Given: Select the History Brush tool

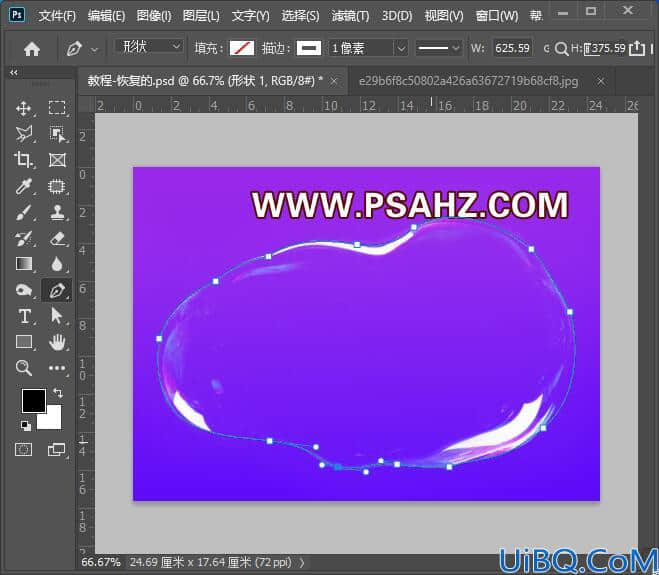Looking at the screenshot, I should pos(24,238).
